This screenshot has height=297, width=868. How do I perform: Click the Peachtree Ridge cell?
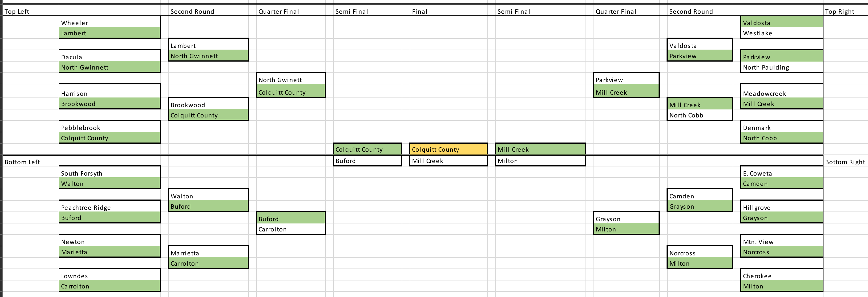pyautogui.click(x=110, y=208)
